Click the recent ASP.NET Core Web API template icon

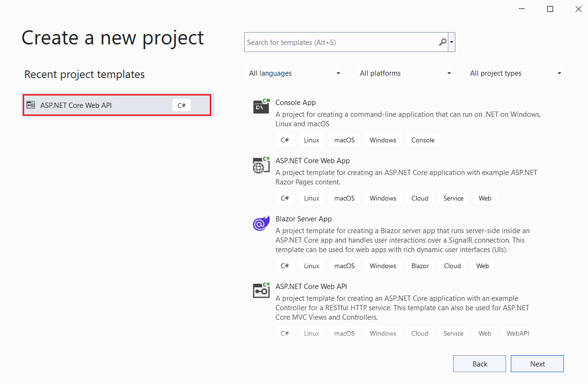point(31,105)
